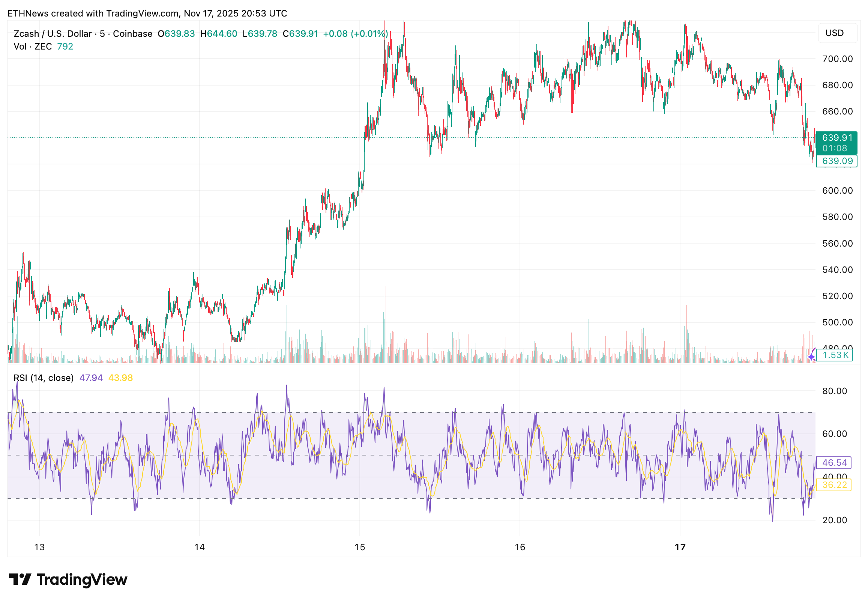This screenshot has height=602, width=868.
Task: Click the yellow 36.22 RSI average tag
Action: pos(834,485)
